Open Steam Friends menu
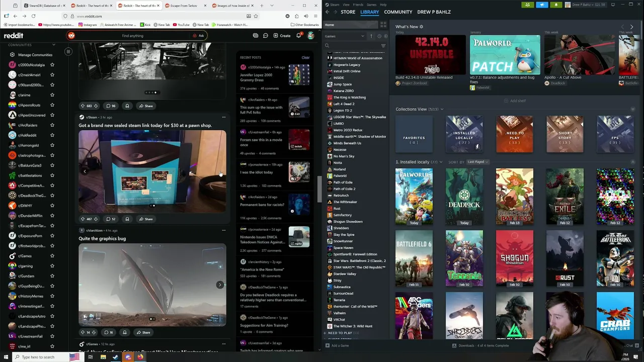The image size is (644, 362). point(358,5)
